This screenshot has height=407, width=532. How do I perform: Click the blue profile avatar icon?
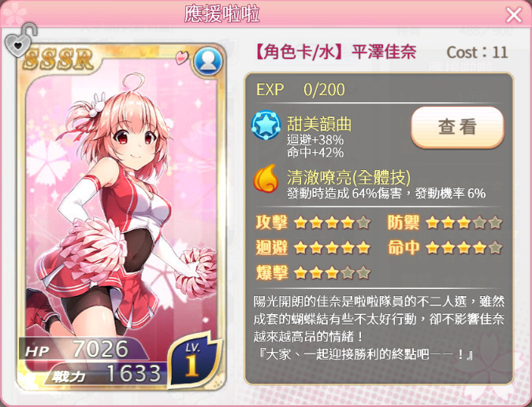(x=208, y=61)
